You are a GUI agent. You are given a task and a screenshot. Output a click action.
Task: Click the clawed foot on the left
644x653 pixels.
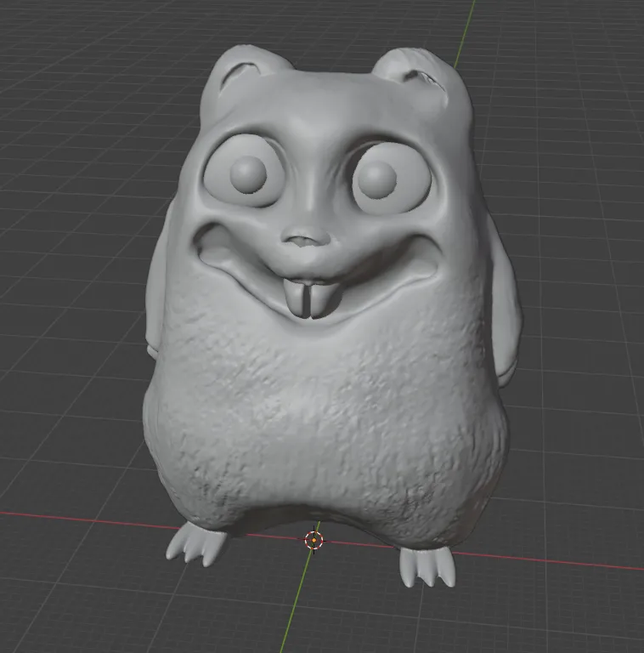(196, 544)
